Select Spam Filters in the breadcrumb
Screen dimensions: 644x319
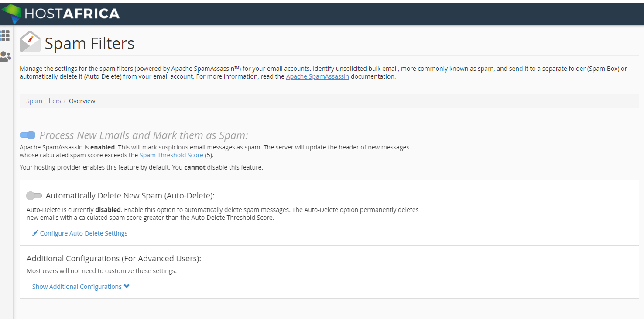point(43,101)
